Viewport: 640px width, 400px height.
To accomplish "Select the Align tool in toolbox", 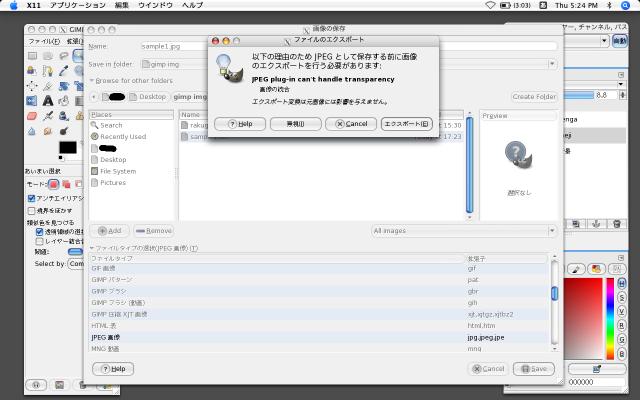I will (32, 86).
